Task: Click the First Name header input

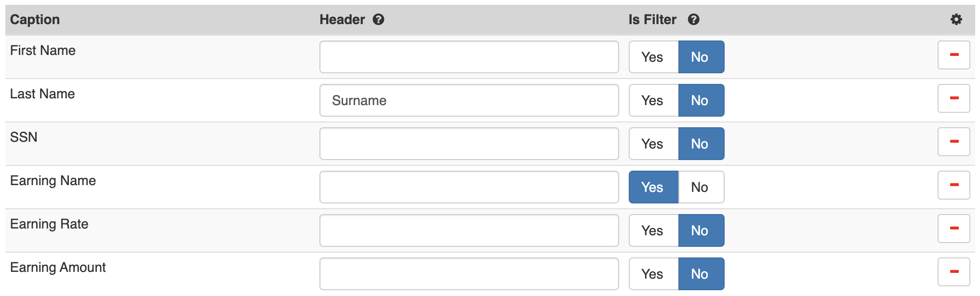Action: 469,57
